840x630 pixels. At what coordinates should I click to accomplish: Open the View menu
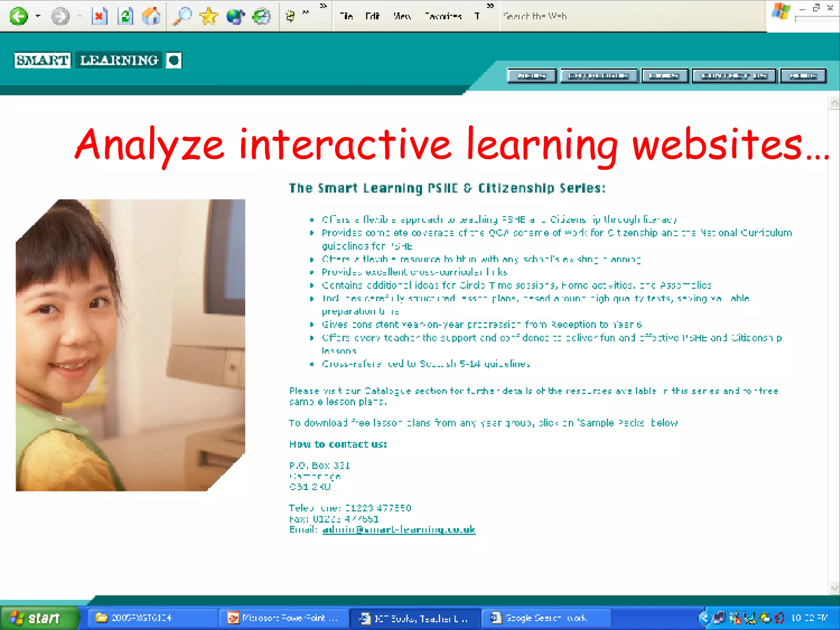pos(402,16)
